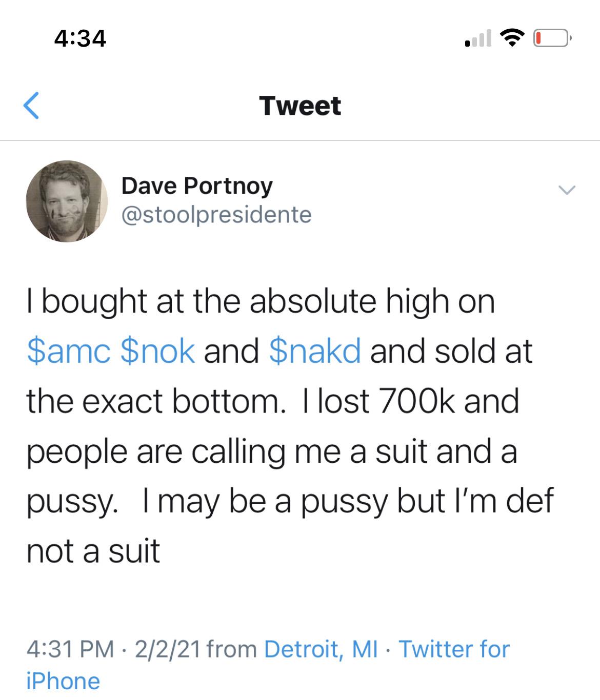Tap the Twitter for iPhone source link
The width and height of the screenshot is (600, 700).
(x=454, y=649)
